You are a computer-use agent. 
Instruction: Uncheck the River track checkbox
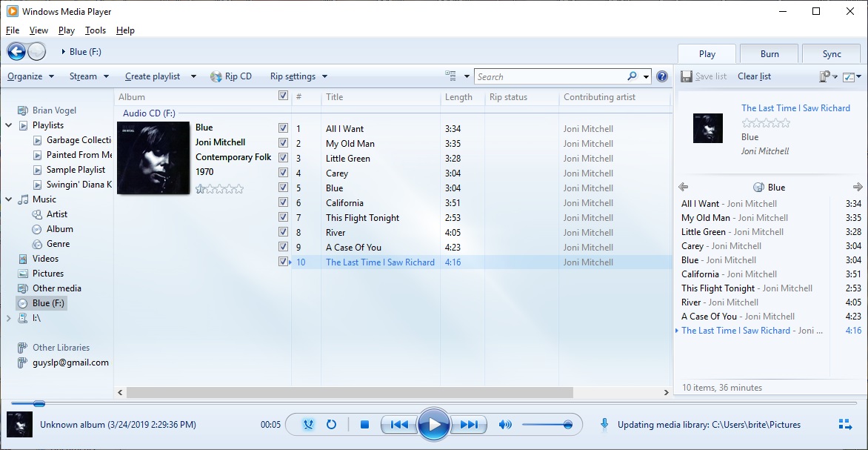[x=283, y=232]
